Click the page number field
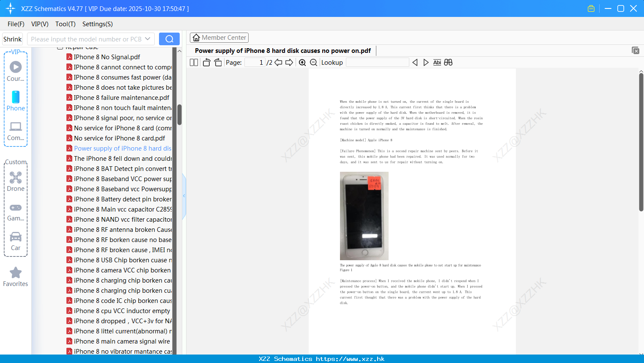This screenshot has height=363, width=644. pos(255,62)
